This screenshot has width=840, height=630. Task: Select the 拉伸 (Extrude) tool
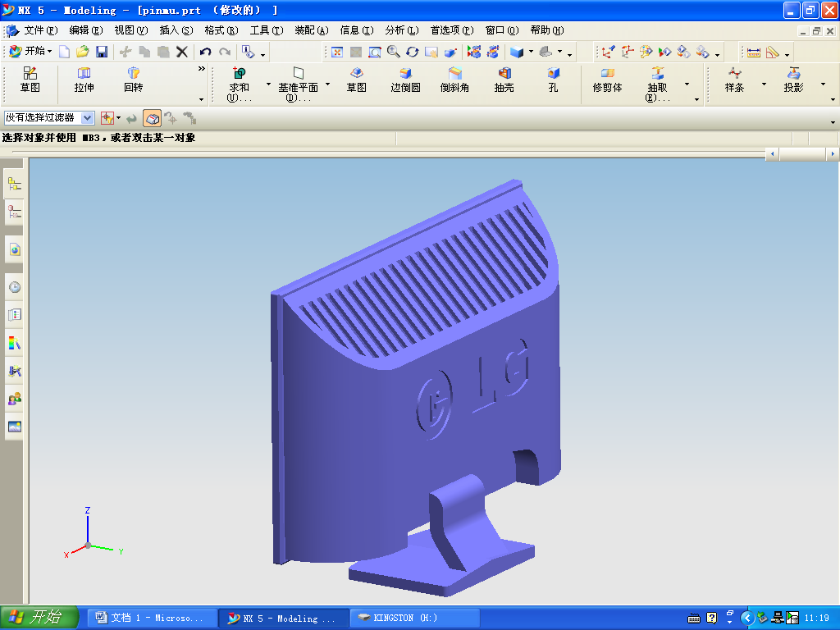[84, 80]
